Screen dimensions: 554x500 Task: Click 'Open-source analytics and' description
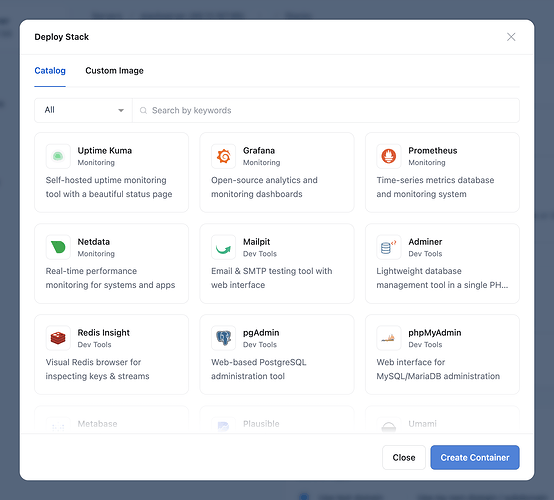264,180
